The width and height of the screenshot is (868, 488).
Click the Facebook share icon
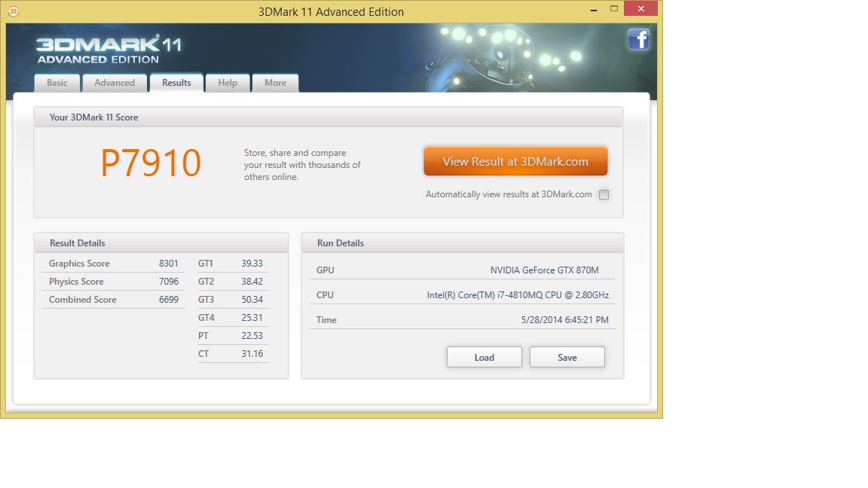click(638, 39)
